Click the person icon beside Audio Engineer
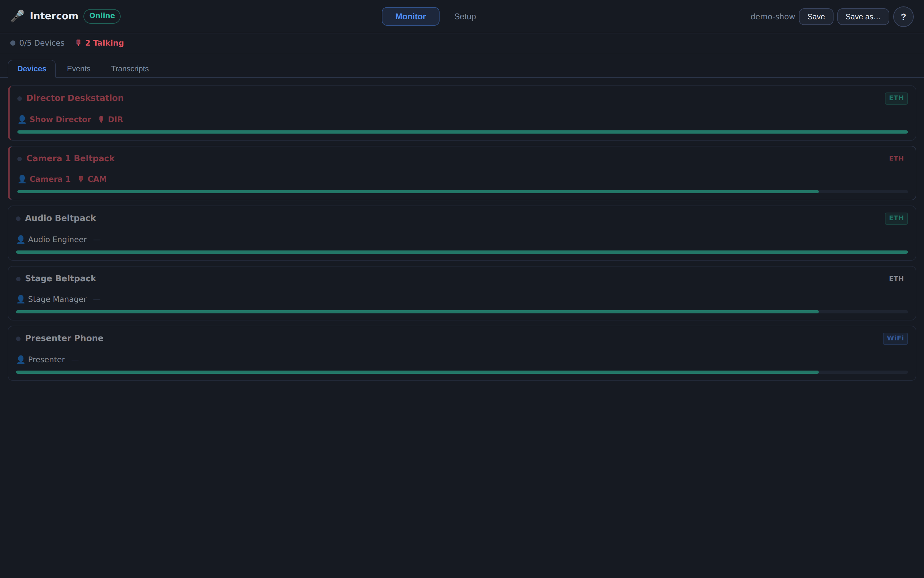This screenshot has width=924, height=578. (x=21, y=239)
